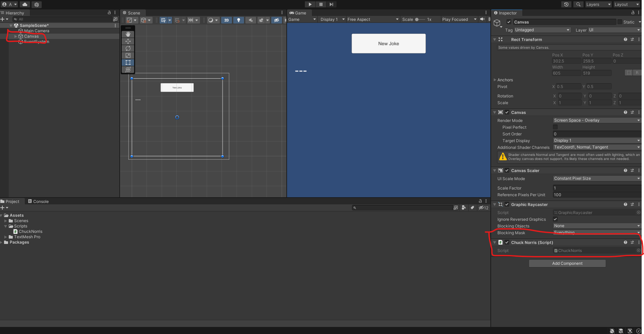The width and height of the screenshot is (644, 334).
Task: Toggle scene audio mute icon
Action: (251, 20)
